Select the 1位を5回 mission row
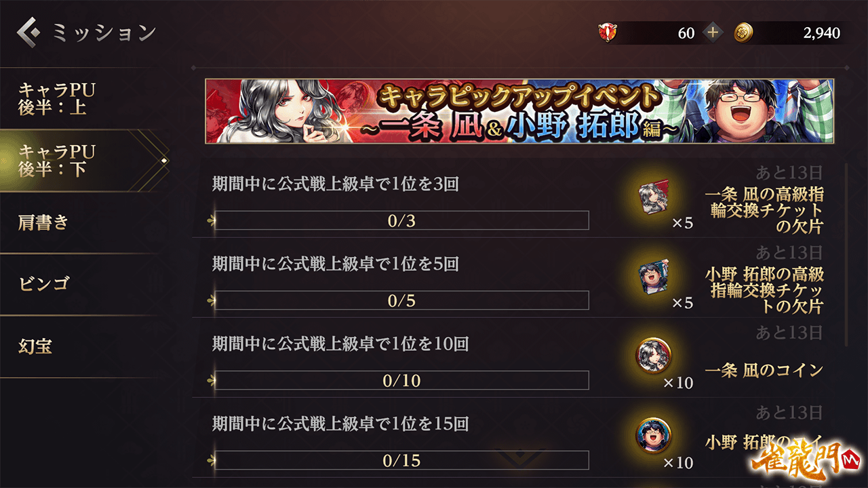This screenshot has height=488, width=868. [x=519, y=278]
